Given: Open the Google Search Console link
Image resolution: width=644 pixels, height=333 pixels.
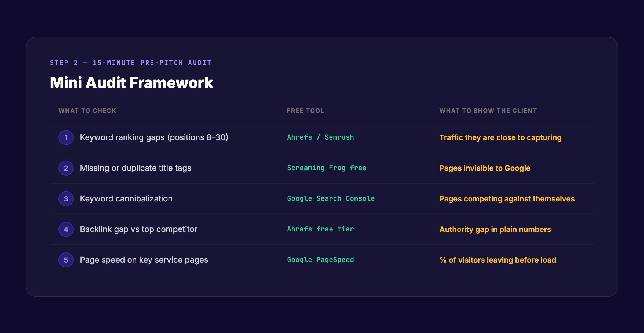Looking at the screenshot, I should 331,198.
